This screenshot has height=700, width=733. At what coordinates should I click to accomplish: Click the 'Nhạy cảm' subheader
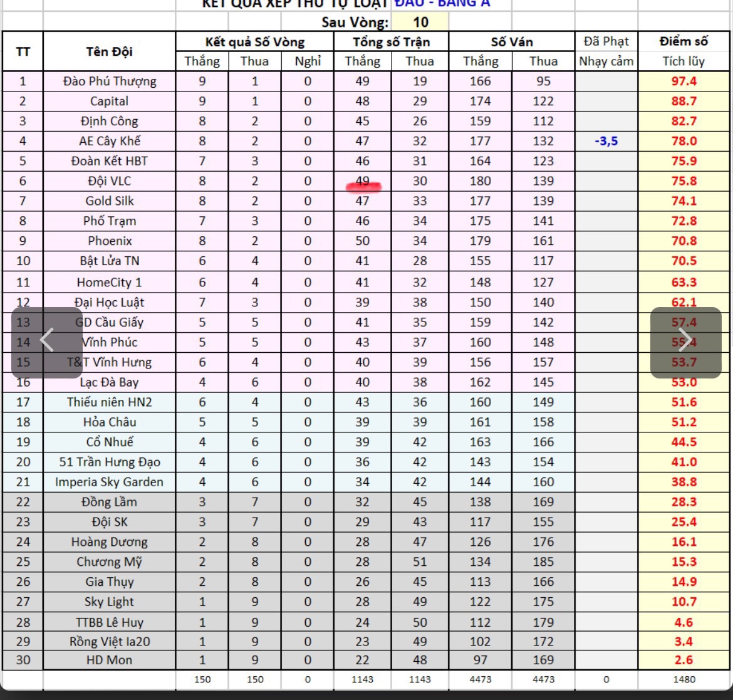(606, 61)
